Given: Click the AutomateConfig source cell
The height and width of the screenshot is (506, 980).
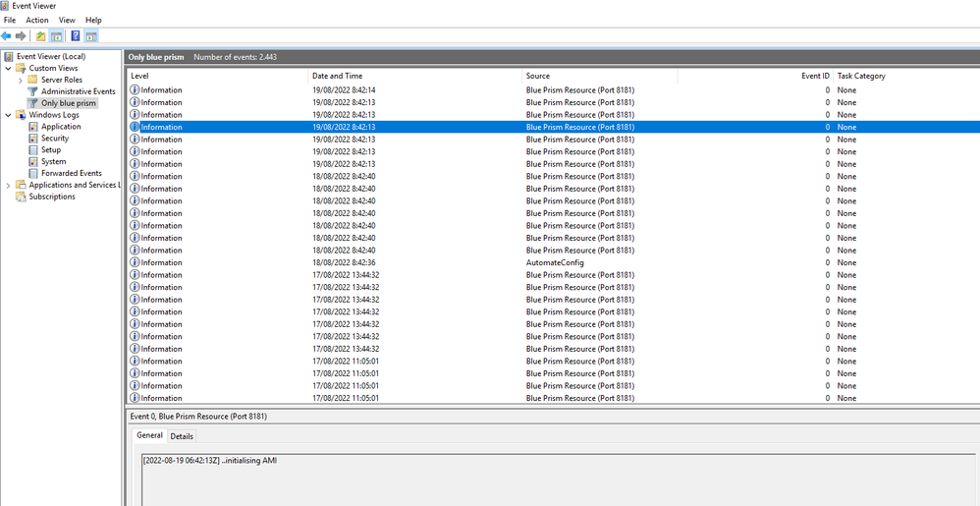Looking at the screenshot, I should pyautogui.click(x=555, y=262).
